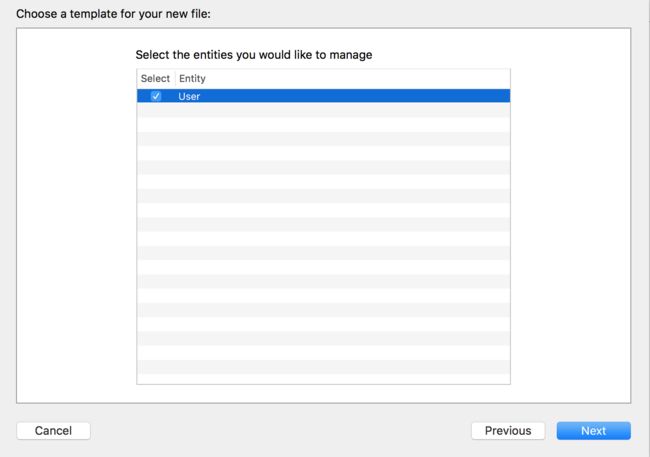Image resolution: width=650 pixels, height=457 pixels.
Task: Click gray dialog background between Cancel and Previous
Action: point(280,430)
